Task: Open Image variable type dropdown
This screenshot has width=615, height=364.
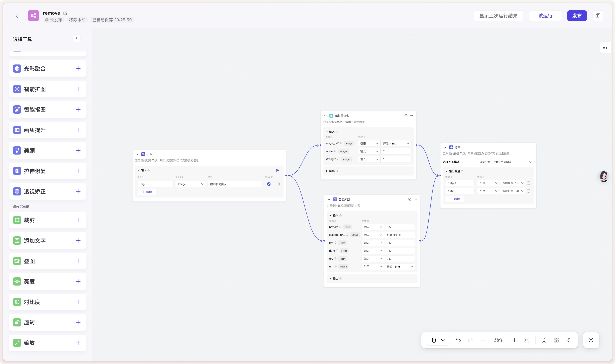Action: coord(190,184)
